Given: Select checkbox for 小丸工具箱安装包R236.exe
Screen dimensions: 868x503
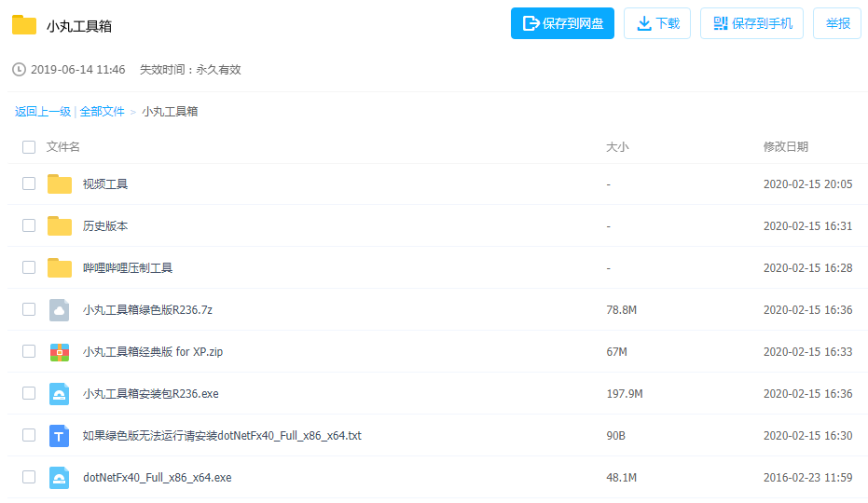Looking at the screenshot, I should coord(29,393).
